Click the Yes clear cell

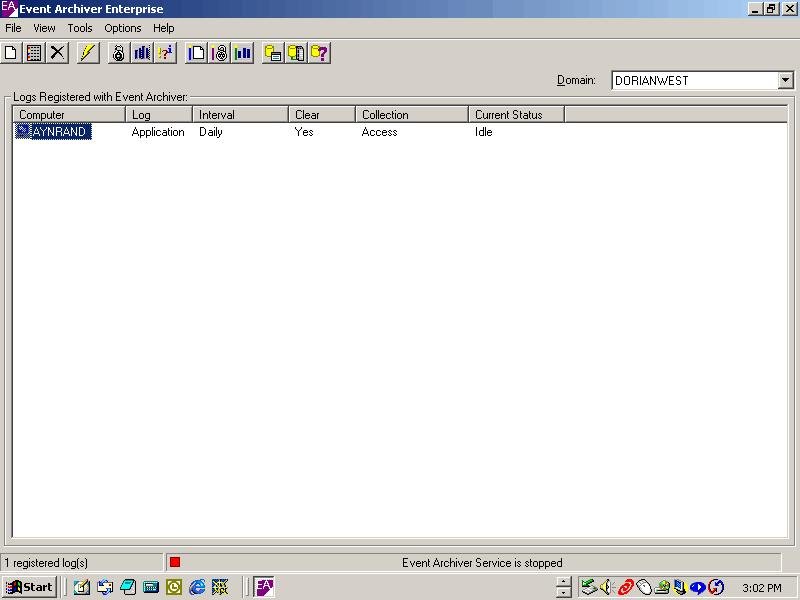(x=304, y=132)
